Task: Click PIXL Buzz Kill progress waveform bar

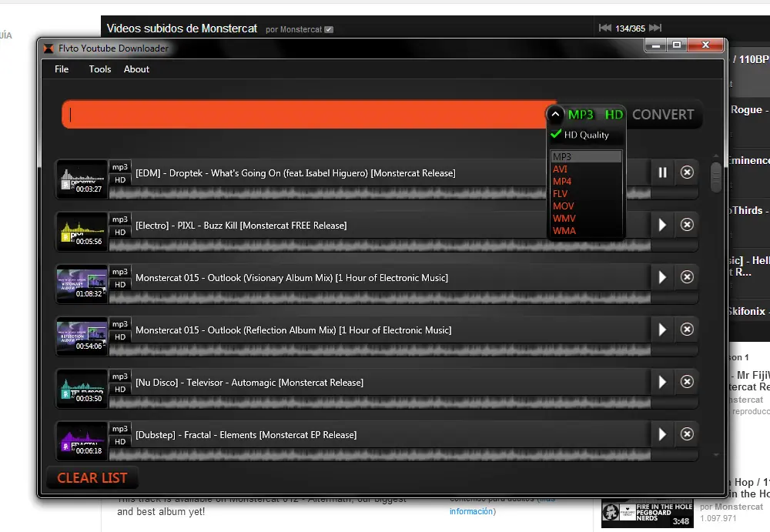Action: point(380,245)
